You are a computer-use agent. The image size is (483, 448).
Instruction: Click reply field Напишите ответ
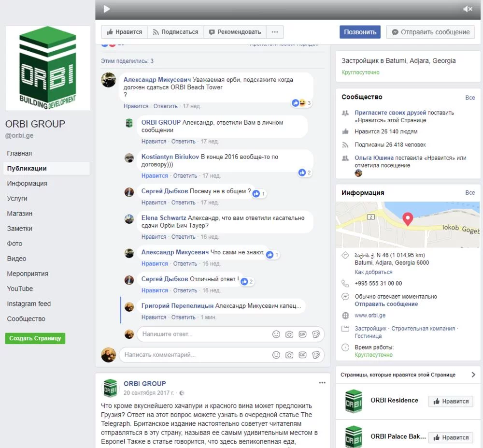(203, 334)
